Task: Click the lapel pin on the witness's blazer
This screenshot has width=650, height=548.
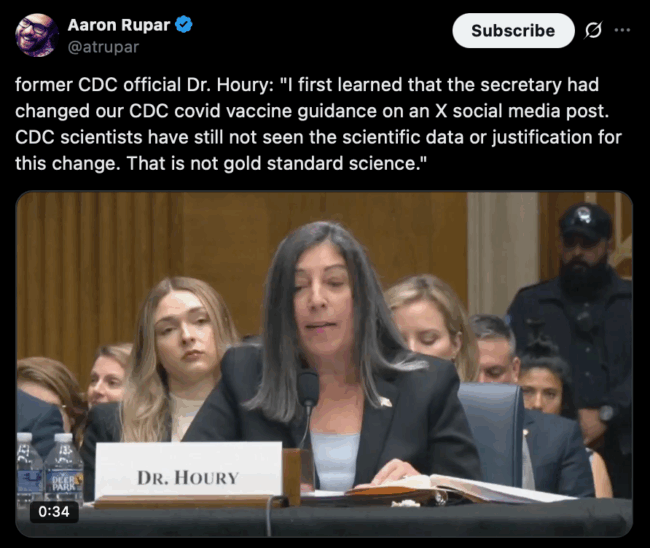Action: 383,401
